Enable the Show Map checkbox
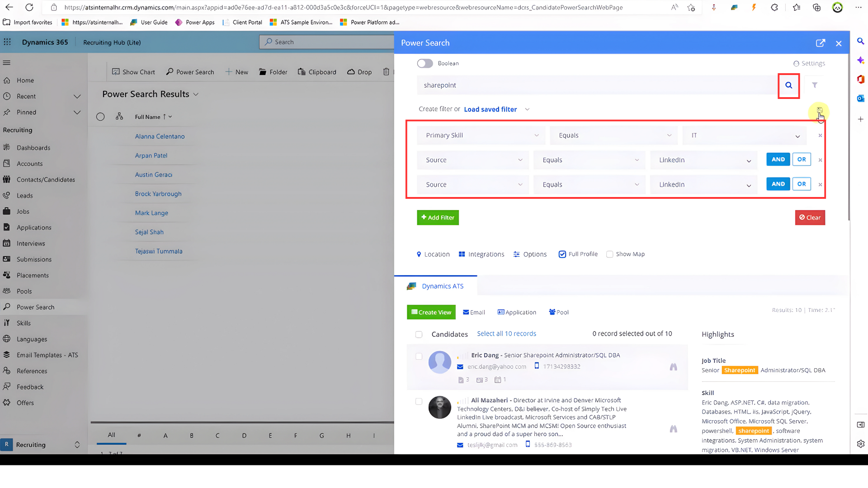Viewport: 868px width, 488px height. pyautogui.click(x=609, y=254)
